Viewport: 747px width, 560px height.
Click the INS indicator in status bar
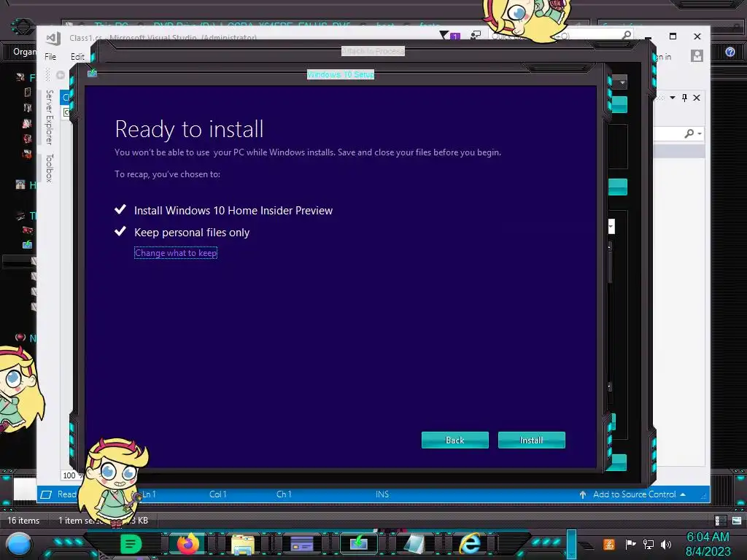[382, 494]
